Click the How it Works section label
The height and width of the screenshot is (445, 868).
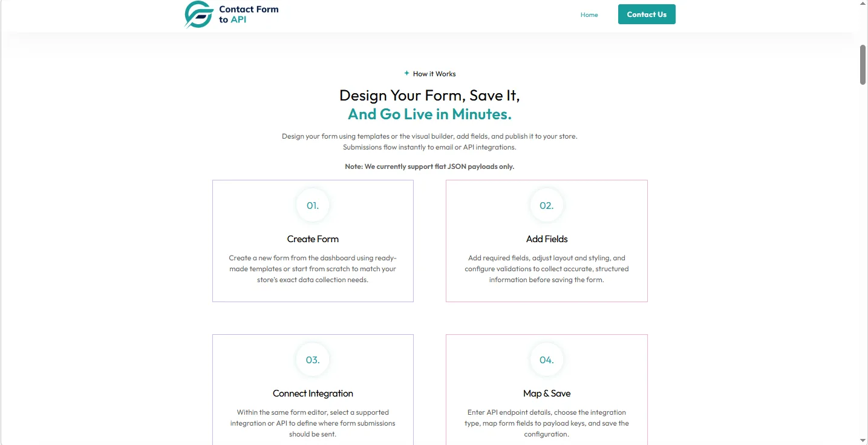click(434, 74)
